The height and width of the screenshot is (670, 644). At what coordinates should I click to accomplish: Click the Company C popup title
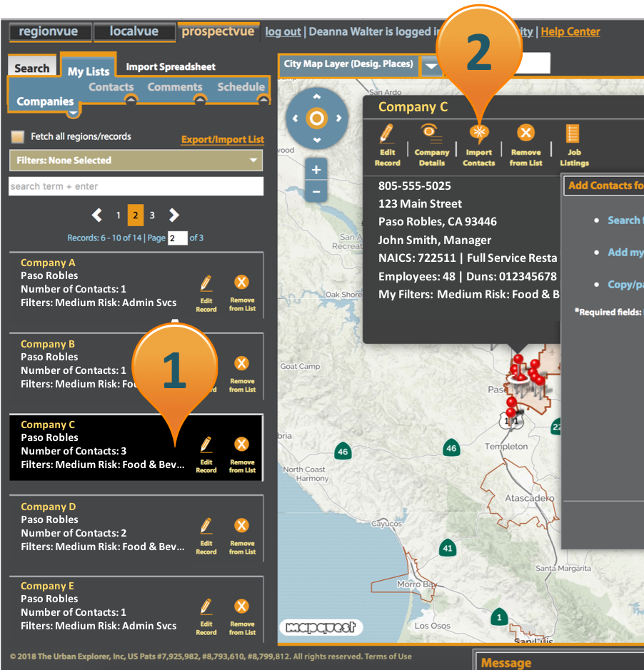(x=413, y=107)
